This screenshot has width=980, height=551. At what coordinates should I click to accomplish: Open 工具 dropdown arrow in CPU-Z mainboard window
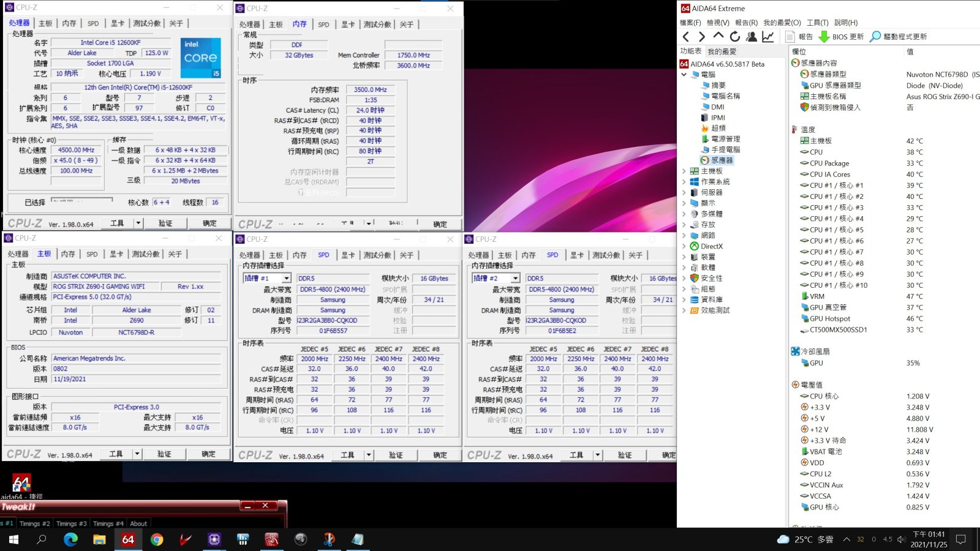[x=137, y=454]
